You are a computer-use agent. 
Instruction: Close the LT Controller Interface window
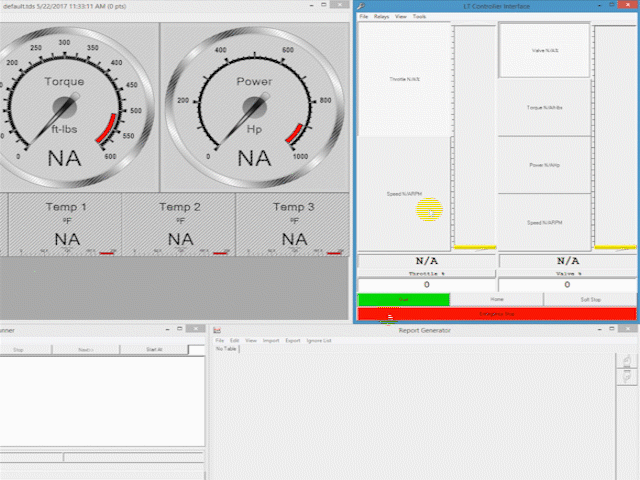pos(627,5)
